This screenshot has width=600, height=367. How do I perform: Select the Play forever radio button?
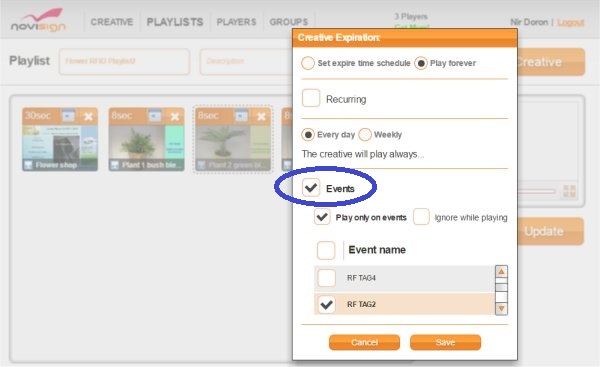click(x=421, y=63)
